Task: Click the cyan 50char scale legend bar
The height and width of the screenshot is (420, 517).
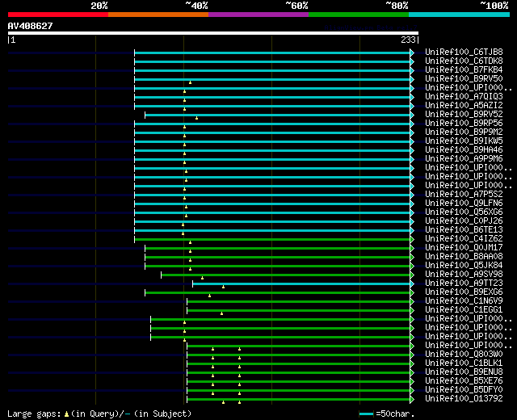Action: click(366, 414)
